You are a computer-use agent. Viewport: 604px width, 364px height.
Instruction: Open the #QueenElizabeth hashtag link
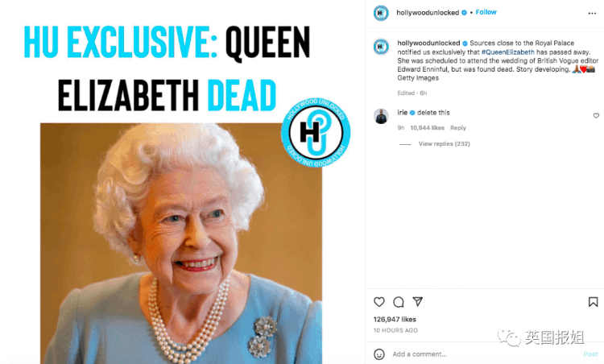(507, 52)
